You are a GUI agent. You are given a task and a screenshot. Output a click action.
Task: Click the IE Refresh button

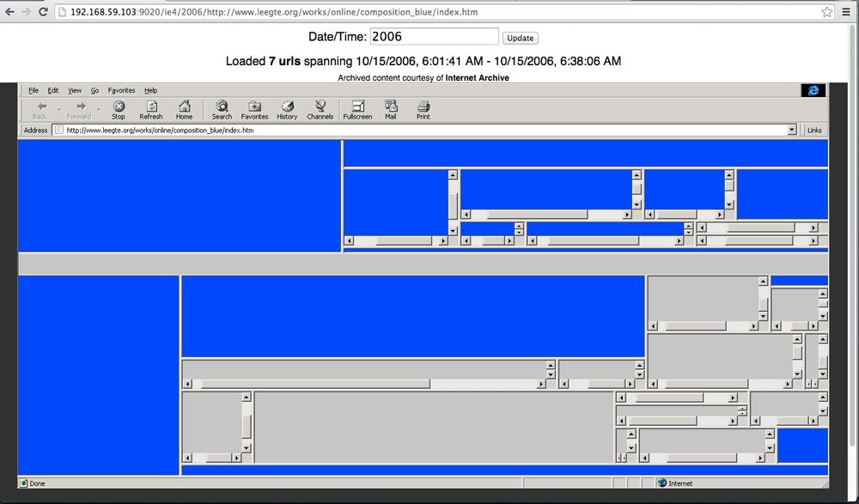151,110
